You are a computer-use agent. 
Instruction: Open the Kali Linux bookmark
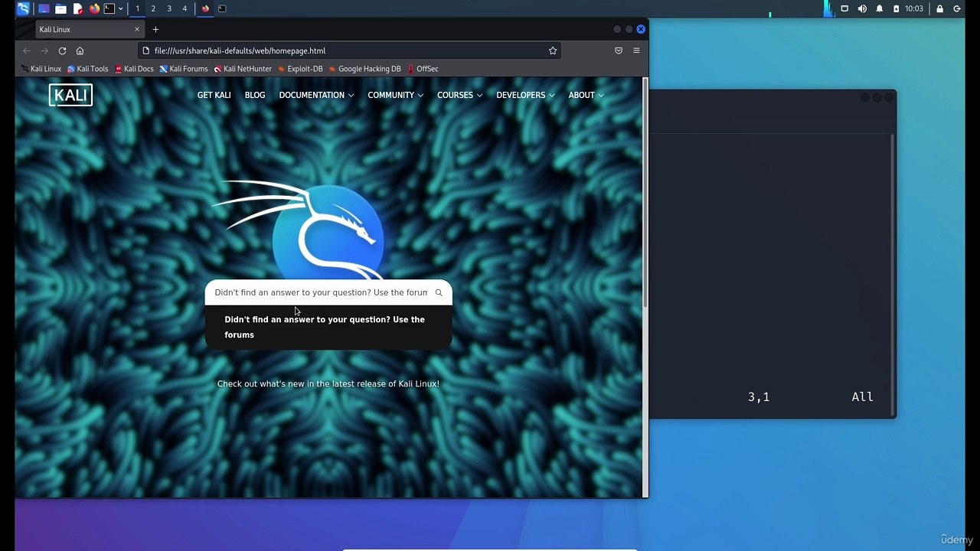click(x=41, y=69)
